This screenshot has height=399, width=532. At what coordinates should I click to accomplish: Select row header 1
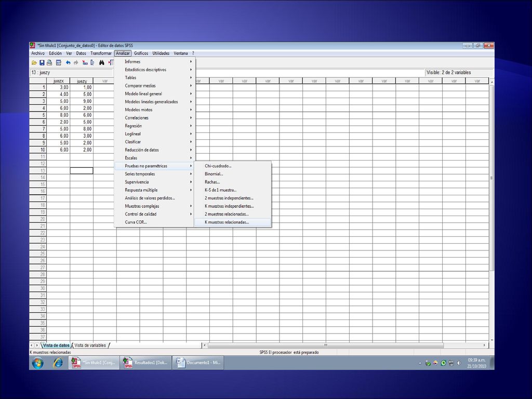[37, 87]
